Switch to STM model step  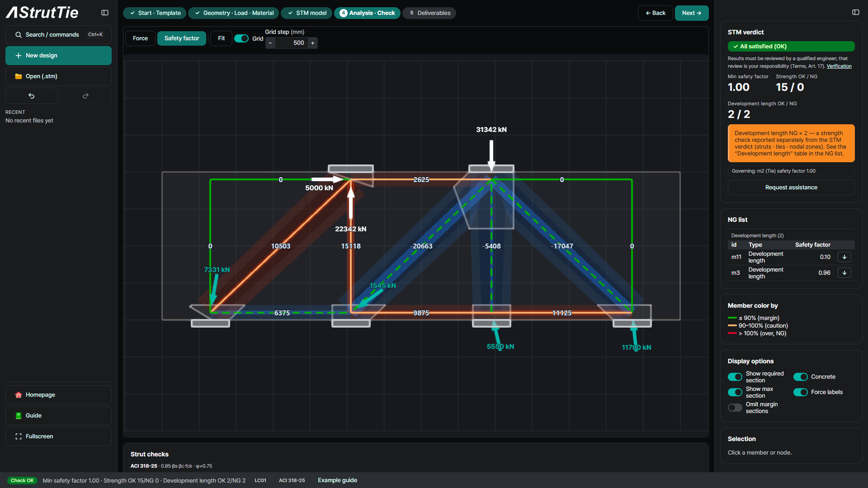[307, 13]
